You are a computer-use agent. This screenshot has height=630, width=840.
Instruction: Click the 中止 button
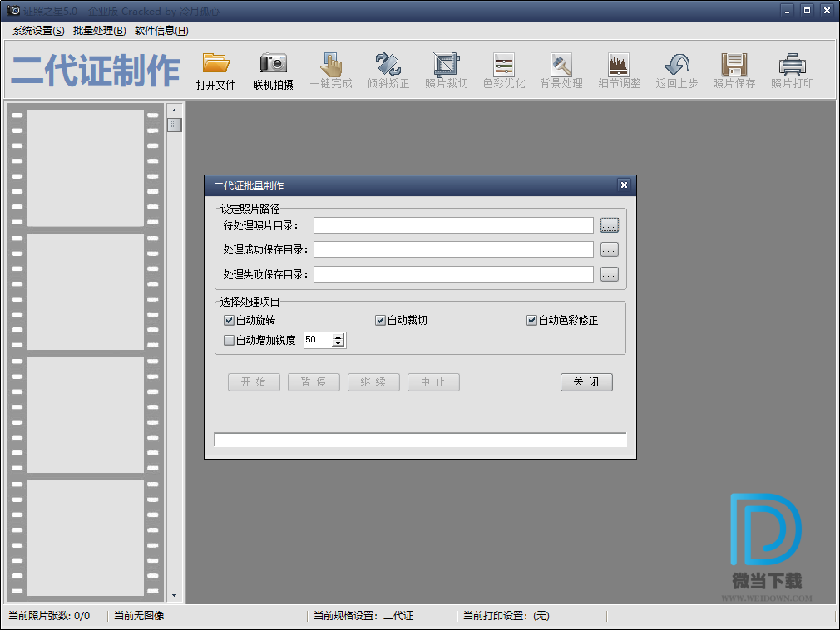click(x=433, y=381)
